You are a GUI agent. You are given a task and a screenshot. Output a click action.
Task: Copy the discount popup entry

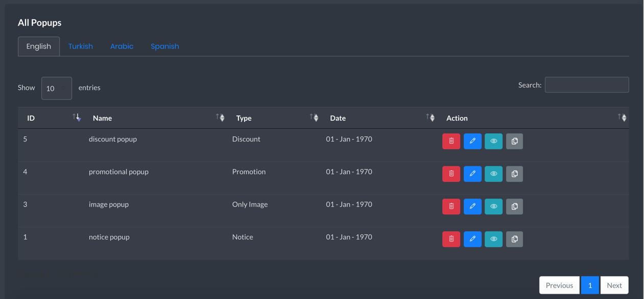coord(514,141)
